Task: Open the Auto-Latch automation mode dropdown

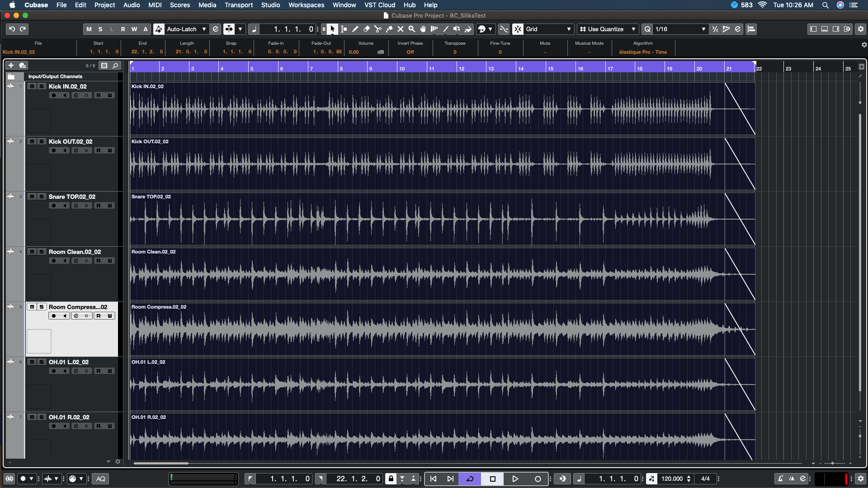Action: [x=186, y=29]
